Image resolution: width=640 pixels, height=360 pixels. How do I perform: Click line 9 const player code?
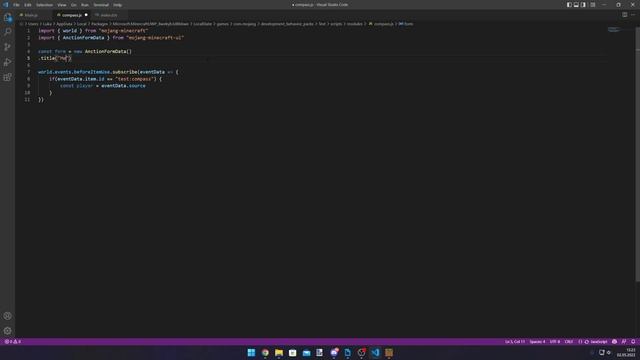coord(102,86)
